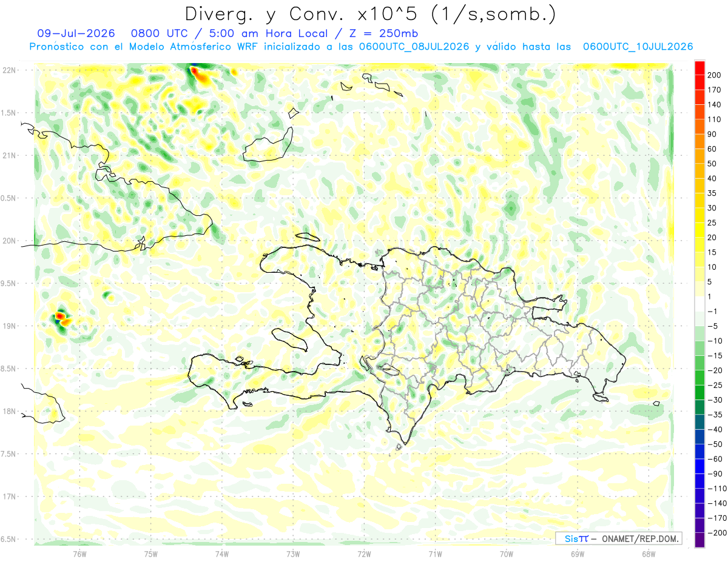The width and height of the screenshot is (728, 562).
Task: Select the '18N' latitude label
Action: pos(9,412)
